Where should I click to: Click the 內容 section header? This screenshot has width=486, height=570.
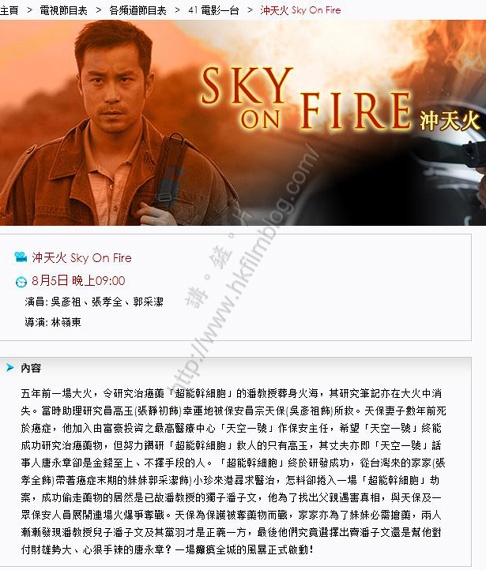31,368
